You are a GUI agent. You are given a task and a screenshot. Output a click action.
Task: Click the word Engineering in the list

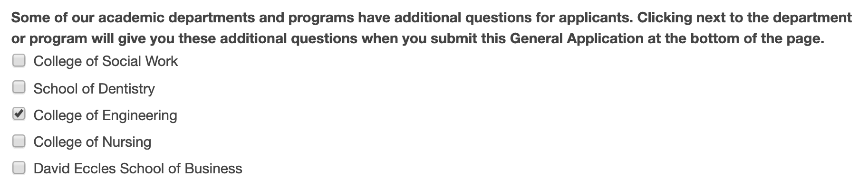pos(139,115)
